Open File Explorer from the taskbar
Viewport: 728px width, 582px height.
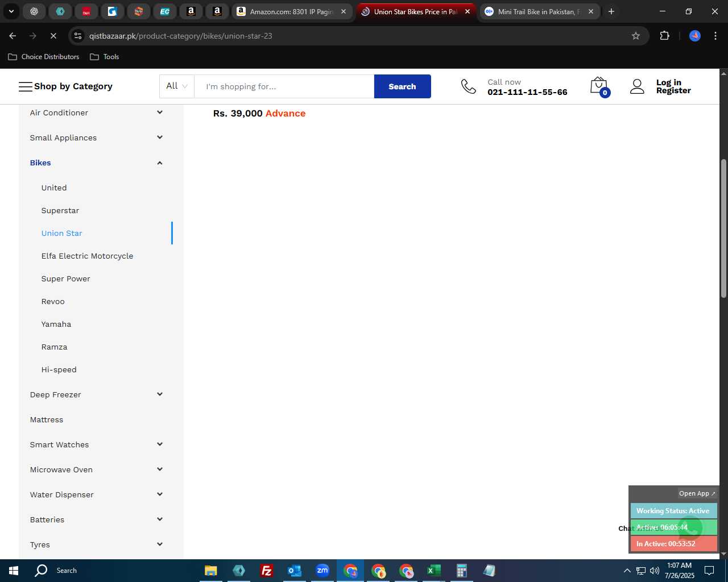click(x=210, y=571)
